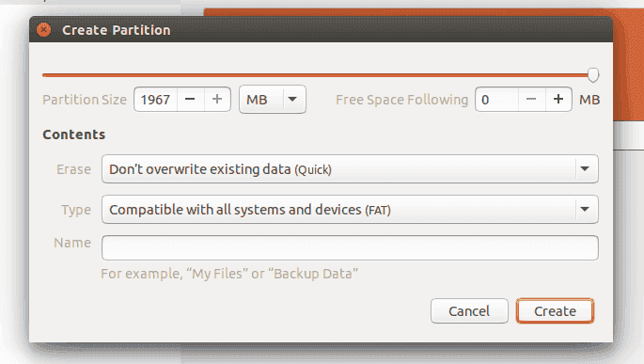The width and height of the screenshot is (644, 364).
Task: Click inside the Name text field
Action: point(350,247)
